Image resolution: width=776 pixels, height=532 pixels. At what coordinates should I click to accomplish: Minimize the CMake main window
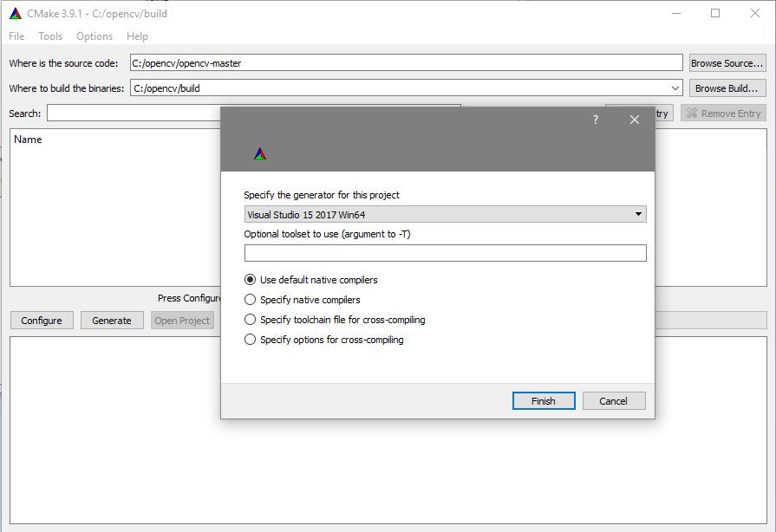click(x=676, y=13)
